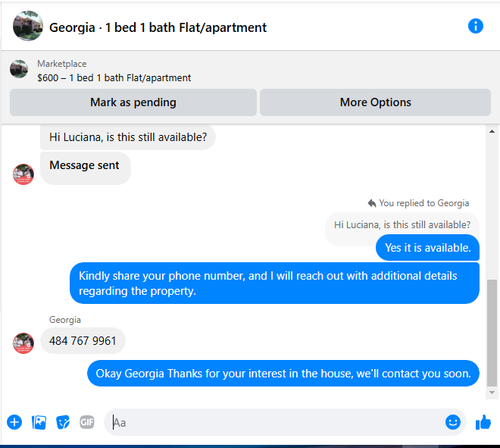This screenshot has height=448, width=500.
Task: Click the chat scrollbar thumb
Action: 492,333
